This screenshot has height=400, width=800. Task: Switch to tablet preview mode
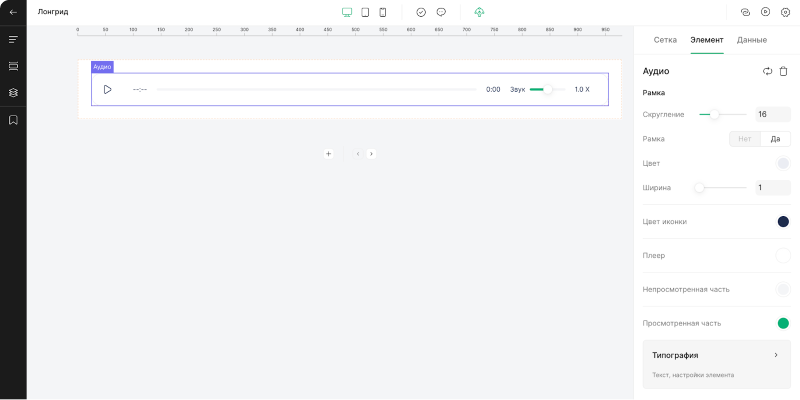(x=365, y=12)
